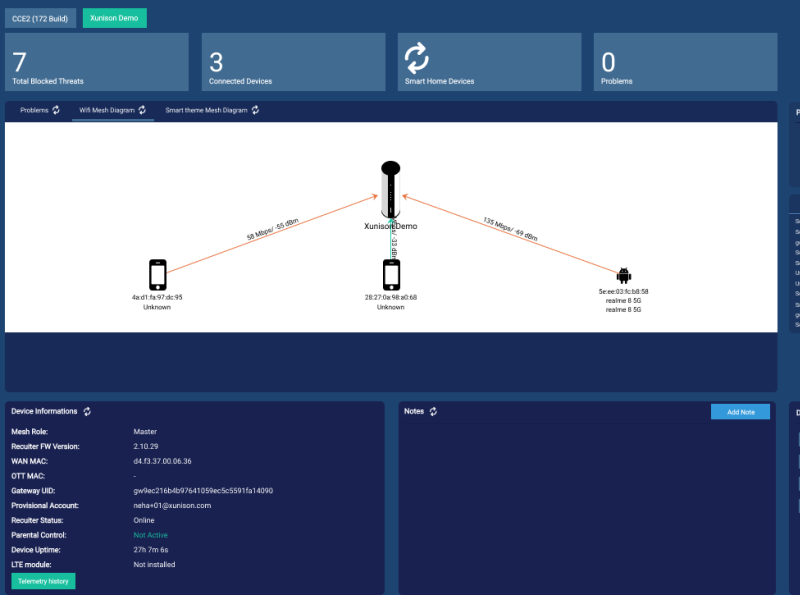Click the realme 8 5G Android device icon
The image size is (800, 595).
tap(622, 273)
